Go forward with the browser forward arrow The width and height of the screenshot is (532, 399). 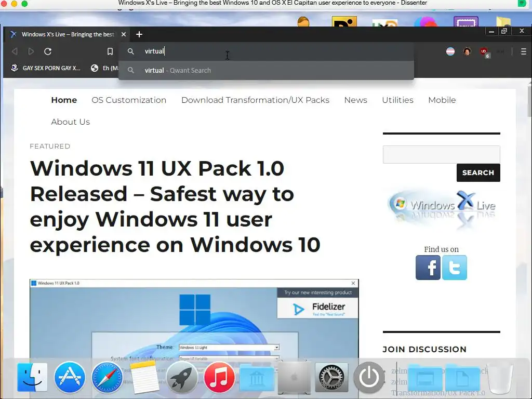pos(31,51)
